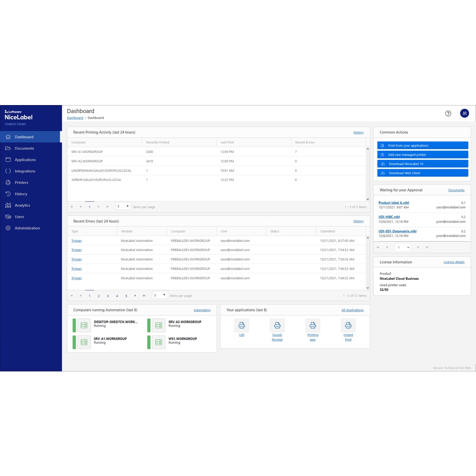Open page selector dropdown in Waiting for Approval
Viewport: 476px width, 476px height.
[x=403, y=247]
